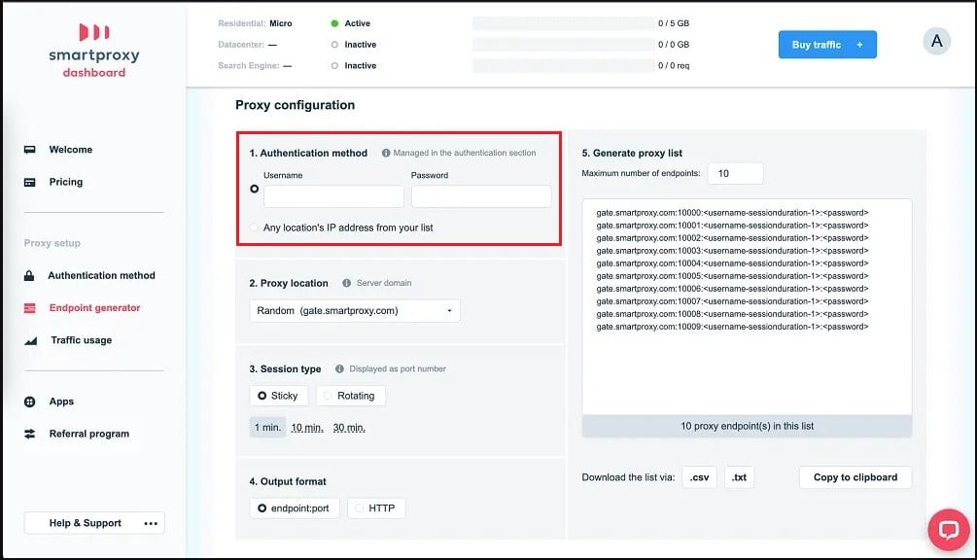Click the Welcome card icon in sidebar

tap(29, 150)
